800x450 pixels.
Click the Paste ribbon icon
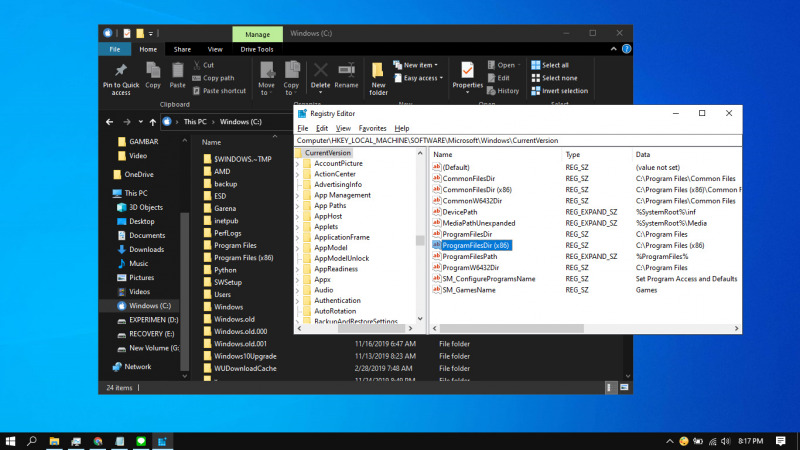point(178,70)
